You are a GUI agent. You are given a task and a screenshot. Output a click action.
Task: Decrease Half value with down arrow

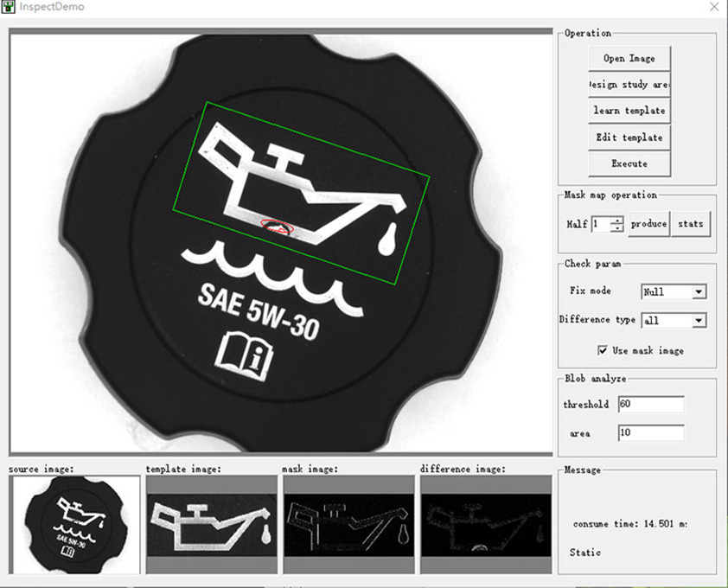(x=616, y=228)
